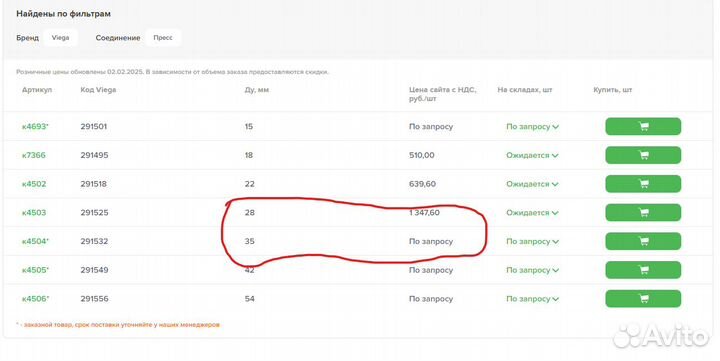Viewport: 720px width, 361px height.
Task: Select diameter value 15
Action: click(x=249, y=126)
